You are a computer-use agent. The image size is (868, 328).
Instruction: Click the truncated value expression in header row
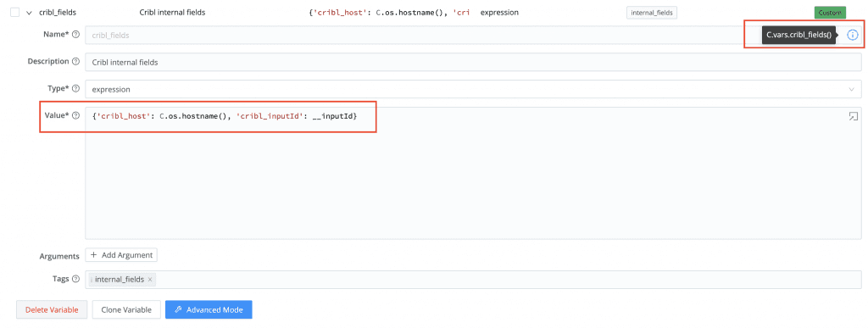click(389, 12)
